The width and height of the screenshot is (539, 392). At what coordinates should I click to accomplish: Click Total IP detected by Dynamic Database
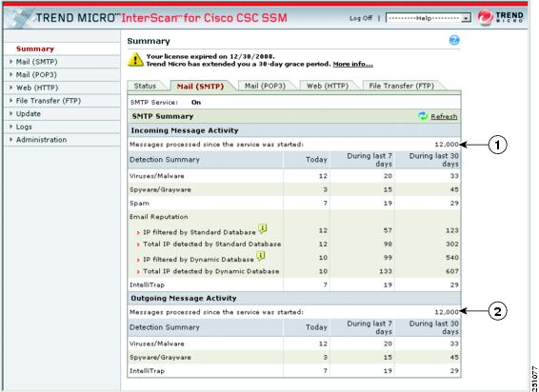coord(211,271)
